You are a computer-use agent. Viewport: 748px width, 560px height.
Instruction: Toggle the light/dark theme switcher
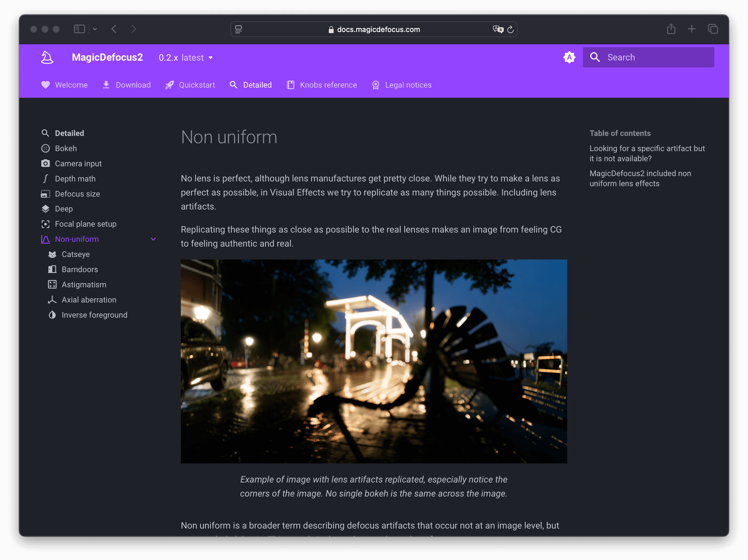569,57
